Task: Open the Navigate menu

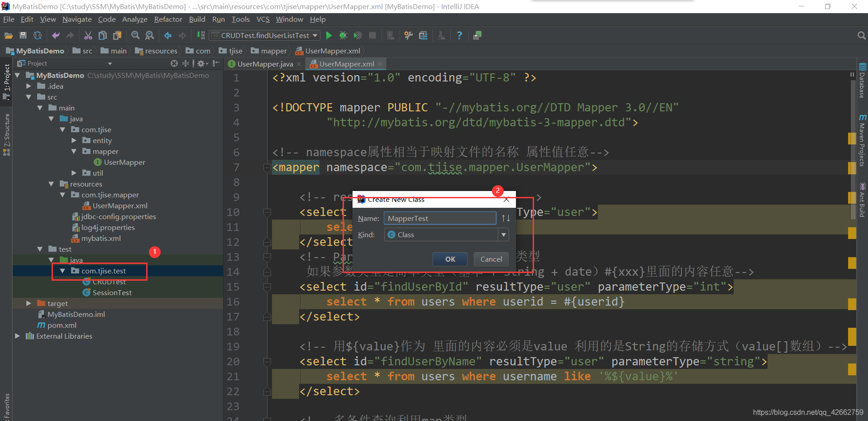Action: (x=77, y=19)
